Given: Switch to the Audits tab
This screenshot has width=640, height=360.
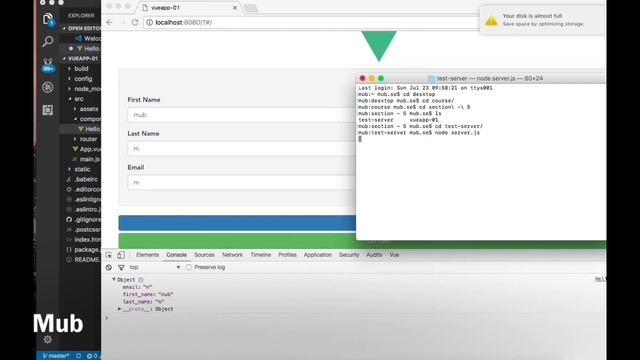Looking at the screenshot, I should click(374, 255).
